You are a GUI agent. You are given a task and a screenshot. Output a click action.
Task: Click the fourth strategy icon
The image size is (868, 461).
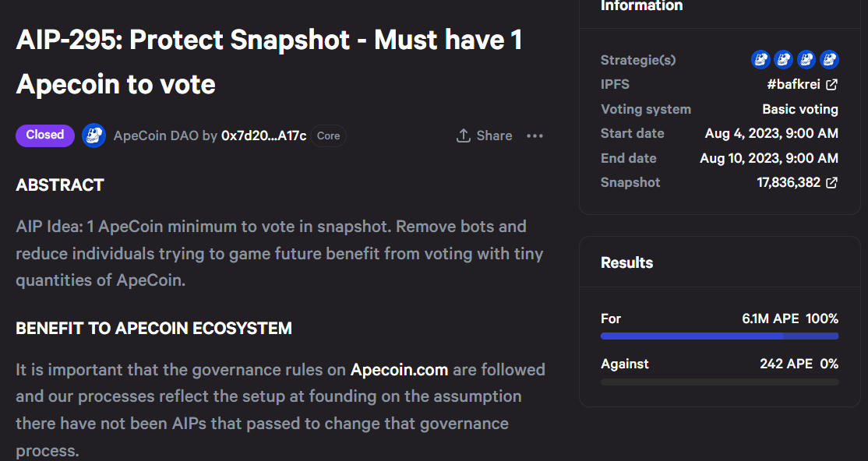point(829,59)
